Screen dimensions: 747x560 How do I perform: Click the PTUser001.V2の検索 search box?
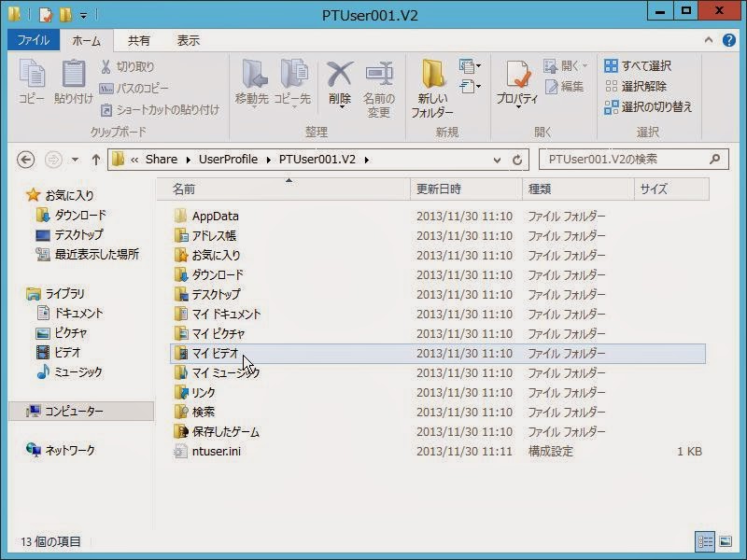[x=634, y=160]
